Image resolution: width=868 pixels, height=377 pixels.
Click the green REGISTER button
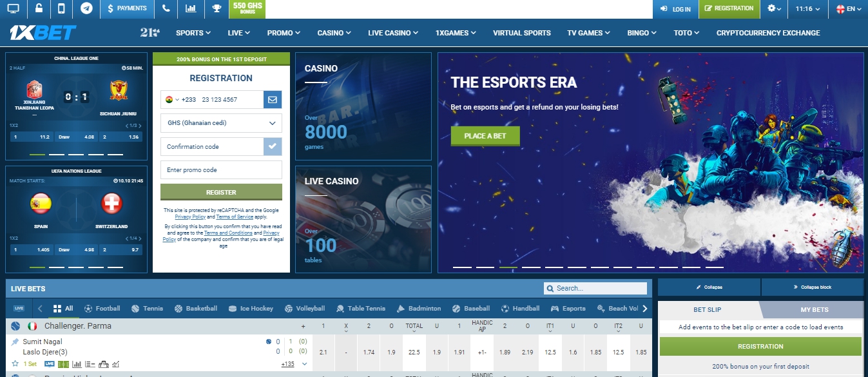point(221,192)
